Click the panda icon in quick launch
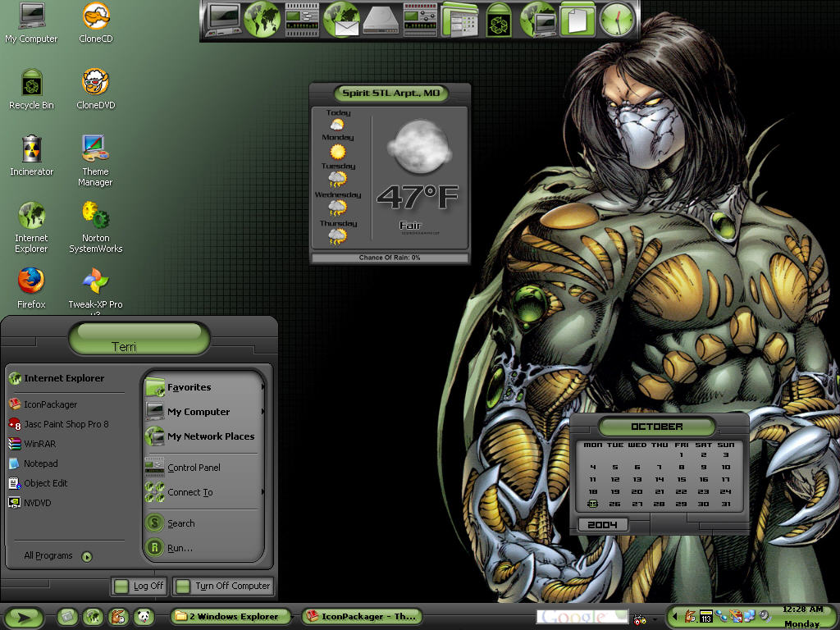840x630 pixels. click(x=144, y=617)
